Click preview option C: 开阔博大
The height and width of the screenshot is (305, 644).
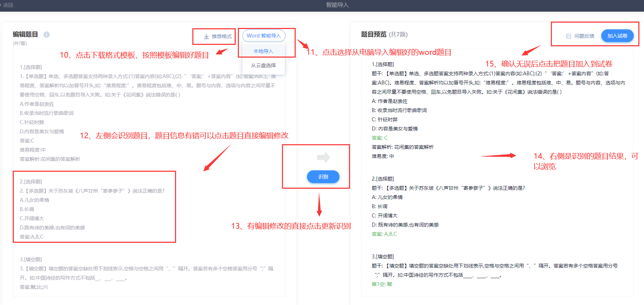coord(385,216)
